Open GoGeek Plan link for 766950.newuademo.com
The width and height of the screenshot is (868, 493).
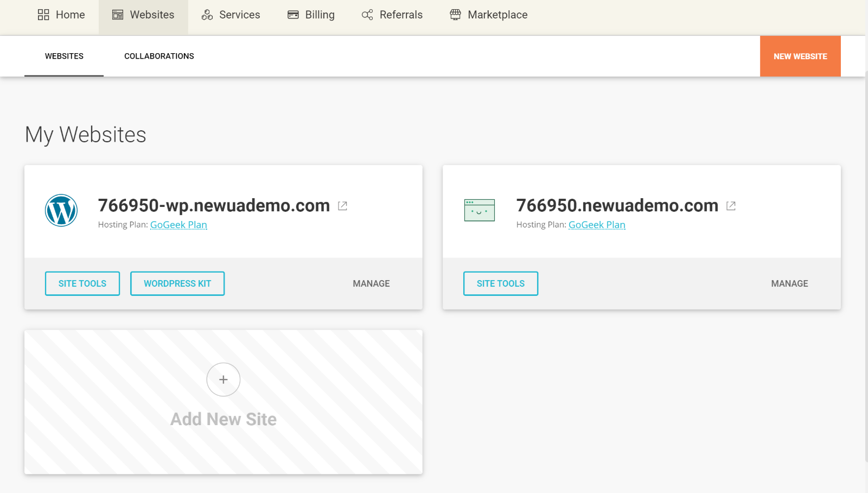(597, 225)
